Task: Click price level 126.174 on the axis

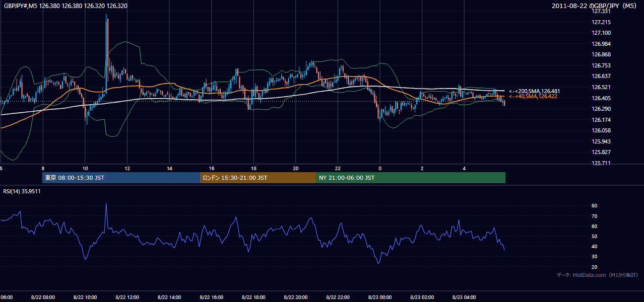Action: tap(601, 120)
